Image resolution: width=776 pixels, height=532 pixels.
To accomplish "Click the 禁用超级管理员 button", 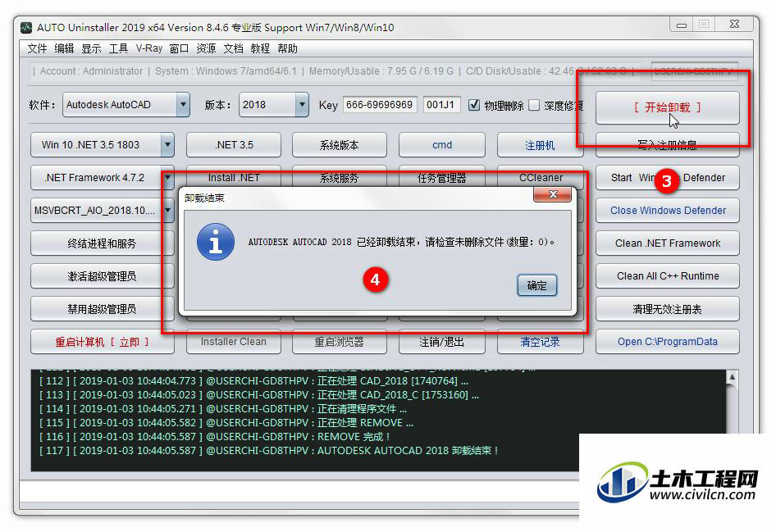I will point(102,309).
